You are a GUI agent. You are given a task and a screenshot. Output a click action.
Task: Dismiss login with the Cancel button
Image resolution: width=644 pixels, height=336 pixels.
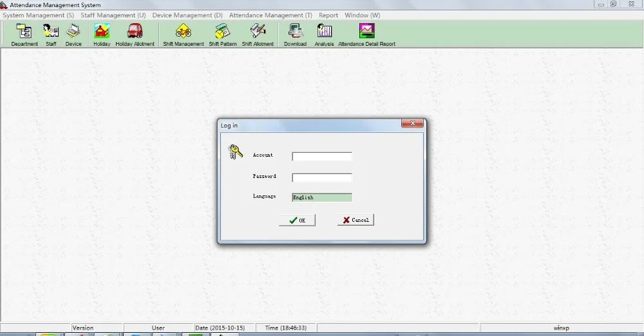(x=355, y=220)
